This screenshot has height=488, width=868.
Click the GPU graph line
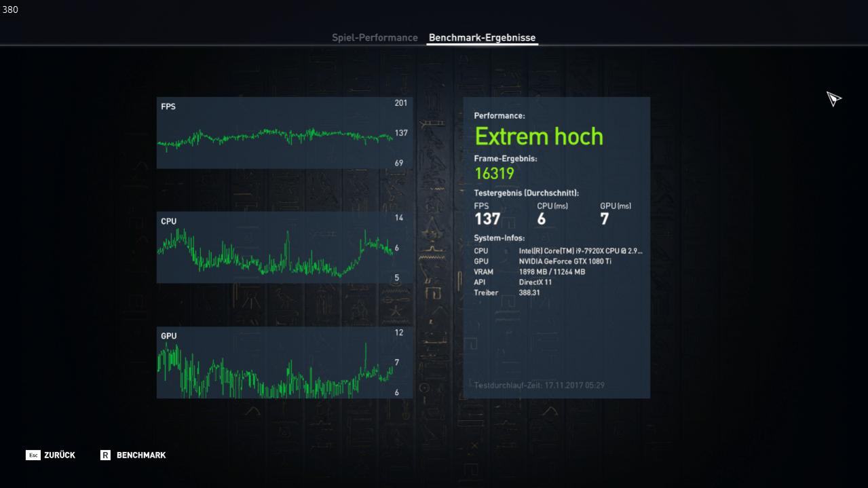coord(275,372)
